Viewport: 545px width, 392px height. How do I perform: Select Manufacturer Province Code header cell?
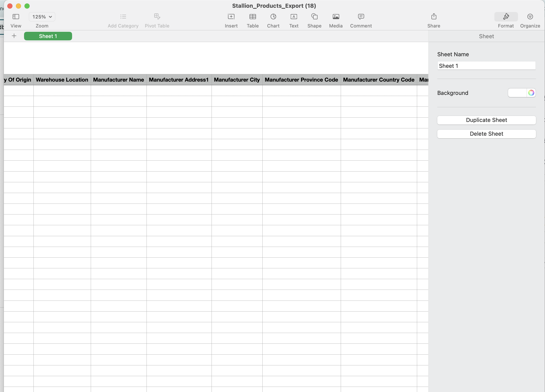pyautogui.click(x=301, y=80)
